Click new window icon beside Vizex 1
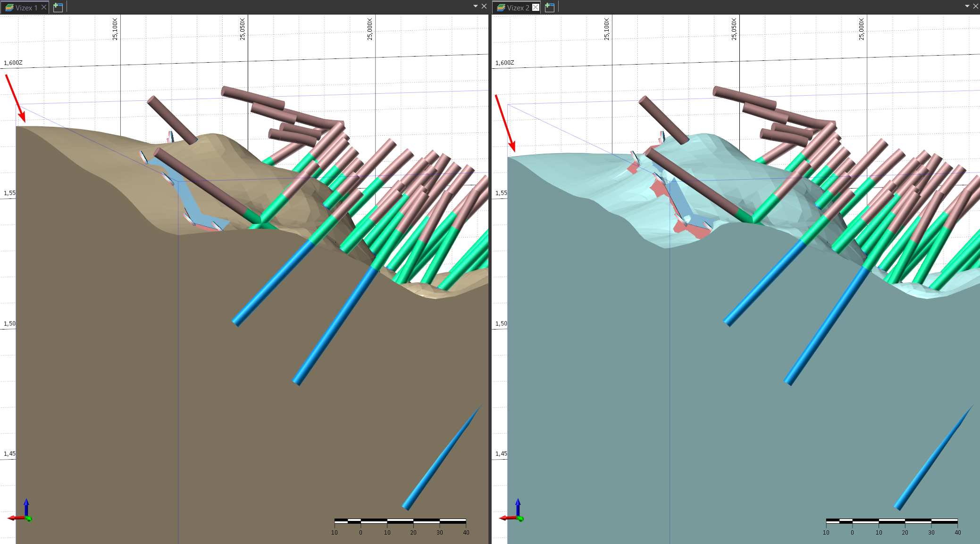This screenshot has height=544, width=980. [x=58, y=8]
